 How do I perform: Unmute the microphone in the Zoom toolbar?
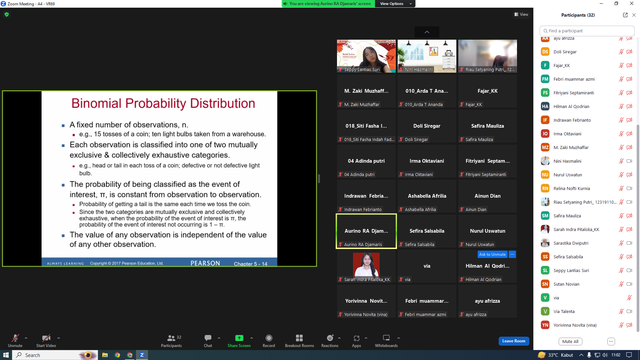pos(15,340)
